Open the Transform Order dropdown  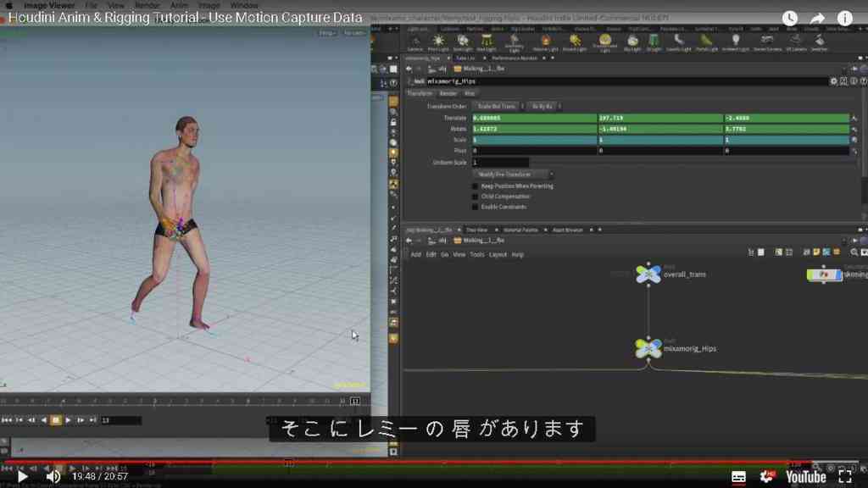pos(498,106)
